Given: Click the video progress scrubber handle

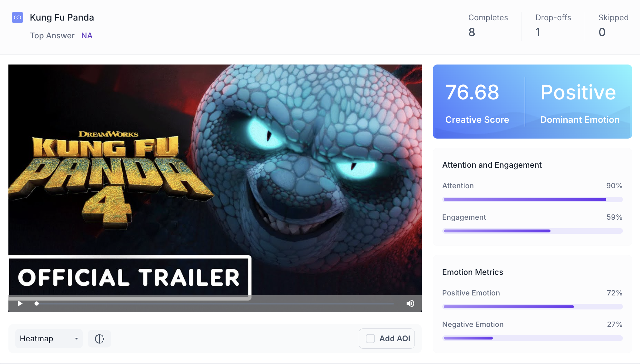Looking at the screenshot, I should pyautogui.click(x=36, y=304).
